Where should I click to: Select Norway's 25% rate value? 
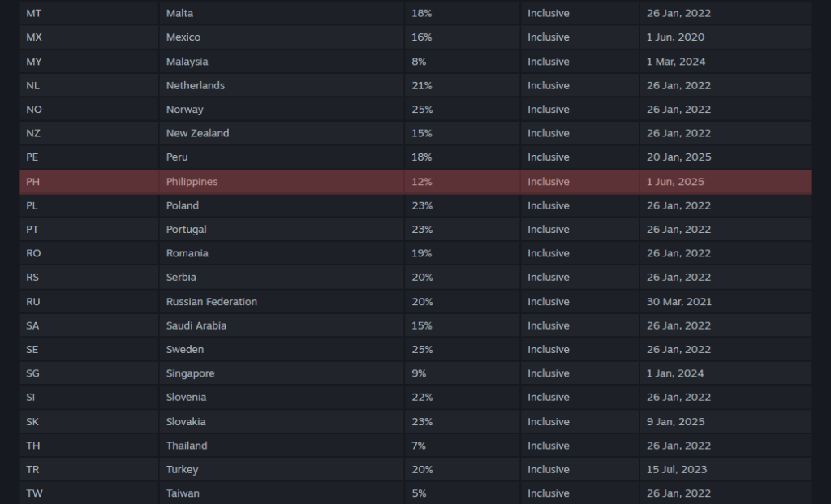(x=422, y=110)
